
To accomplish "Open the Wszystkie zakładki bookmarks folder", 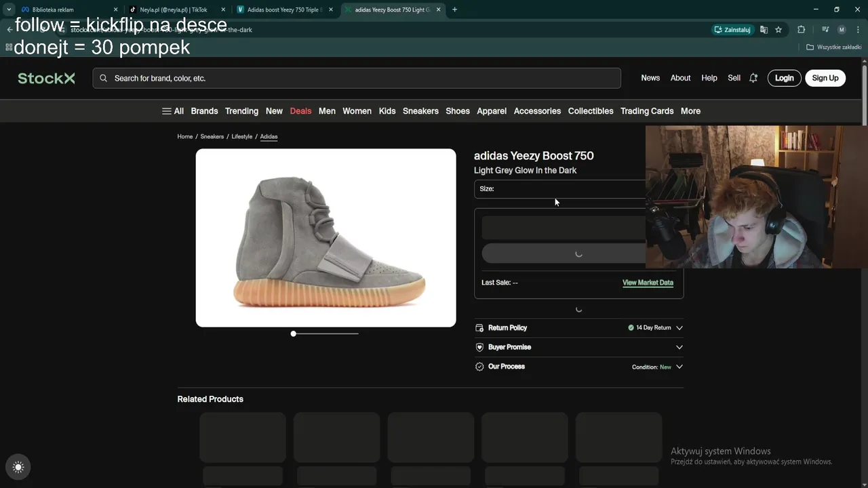I will coord(834,47).
